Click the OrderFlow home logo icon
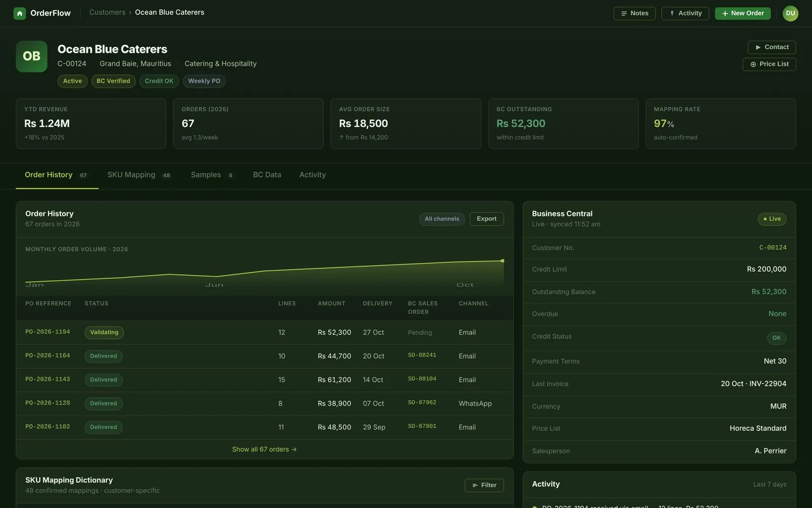Screen dimensions: 812x508 [19, 13]
